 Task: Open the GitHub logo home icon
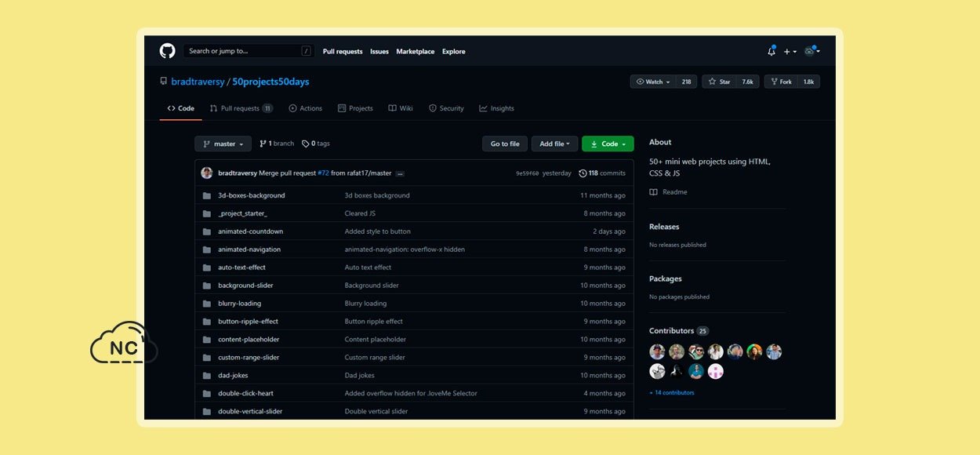pos(167,51)
